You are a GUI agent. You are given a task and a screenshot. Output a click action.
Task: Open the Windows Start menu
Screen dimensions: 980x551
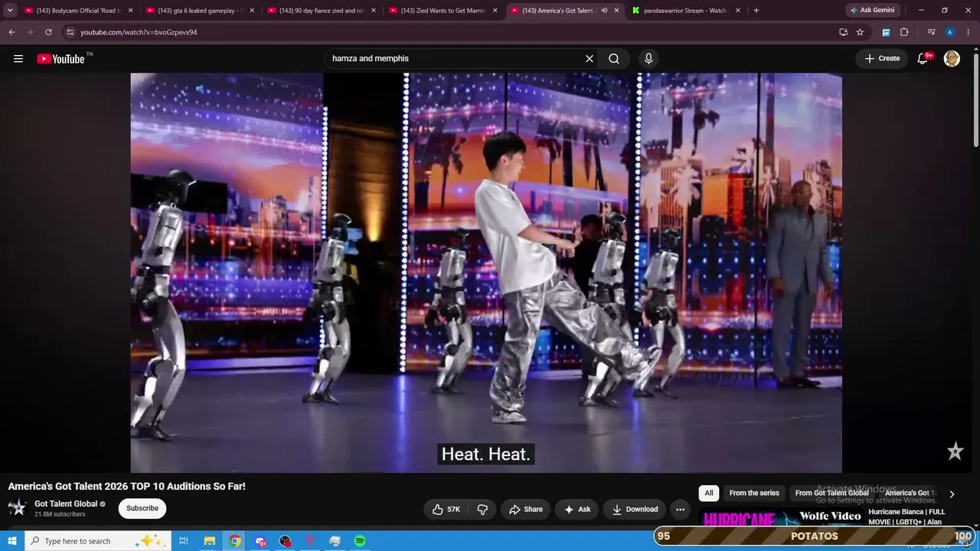12,541
